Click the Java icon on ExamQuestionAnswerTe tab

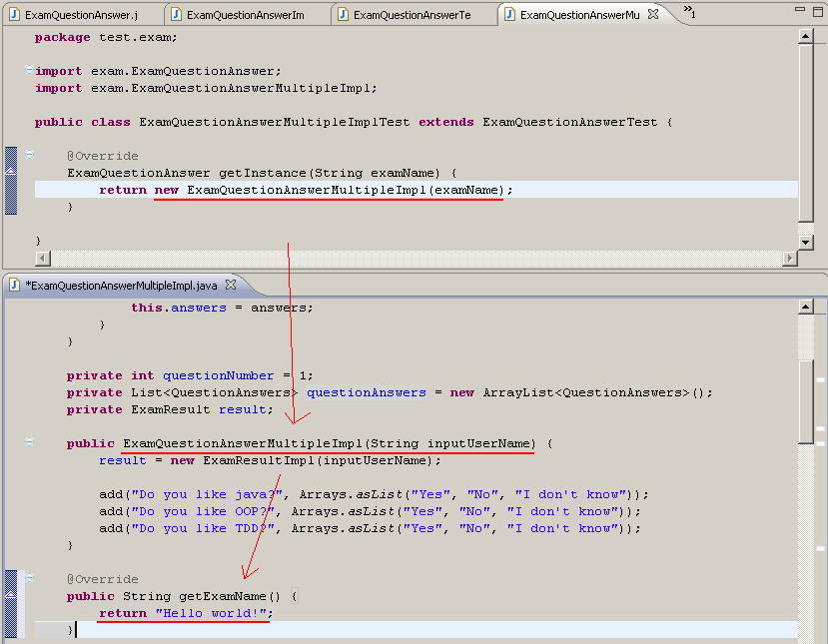point(345,14)
